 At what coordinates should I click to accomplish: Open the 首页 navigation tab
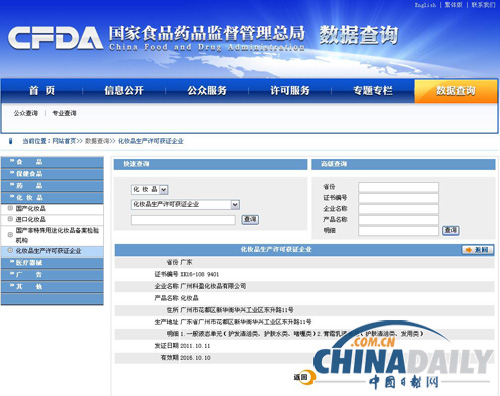coord(42,90)
